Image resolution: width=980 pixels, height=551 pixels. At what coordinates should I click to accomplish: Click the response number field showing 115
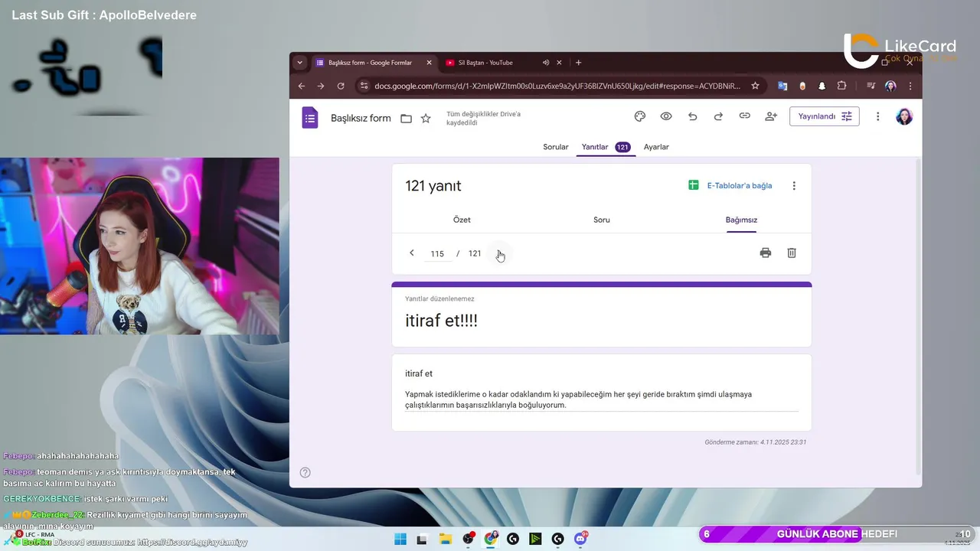coord(437,253)
